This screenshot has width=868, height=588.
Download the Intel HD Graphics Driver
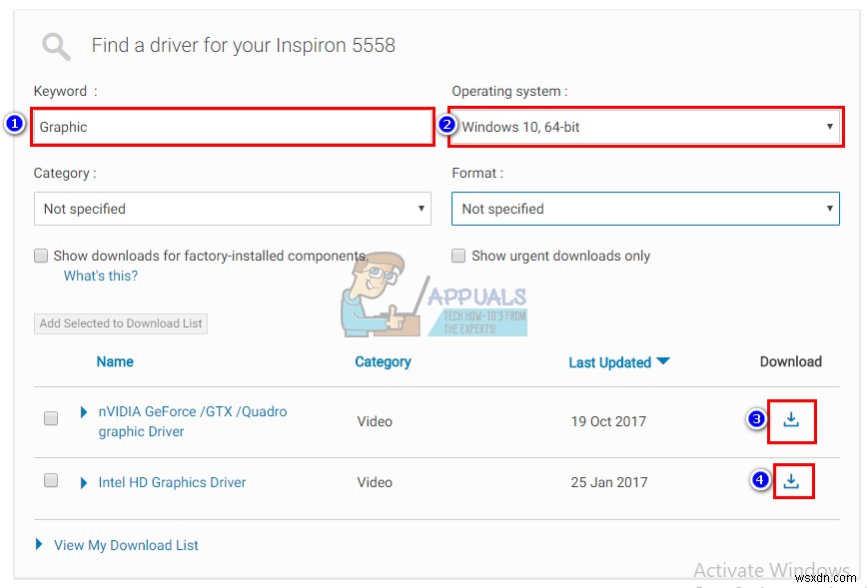[791, 481]
